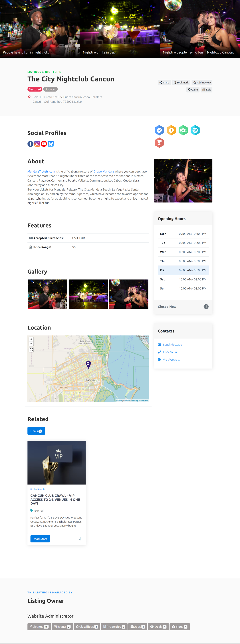Click the orange dollar sign badge
Screen dimensions: 240x644
coord(171,130)
